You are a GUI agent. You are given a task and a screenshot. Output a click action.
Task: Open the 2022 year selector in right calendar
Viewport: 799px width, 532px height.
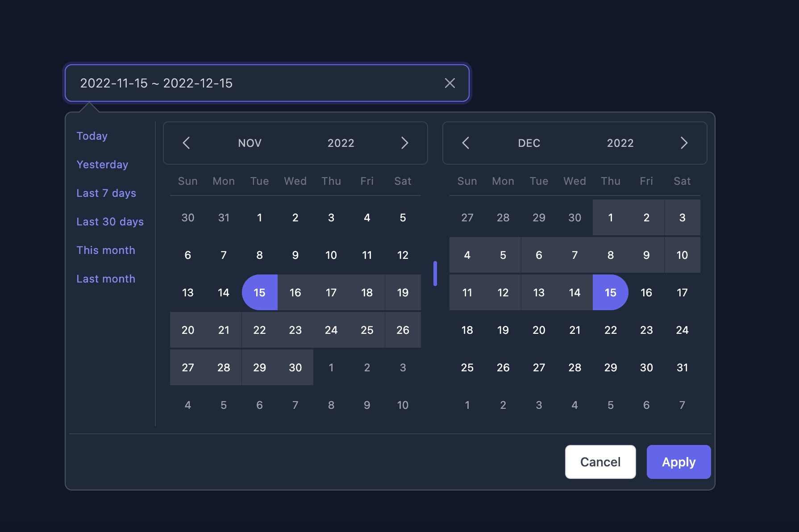[x=620, y=143]
